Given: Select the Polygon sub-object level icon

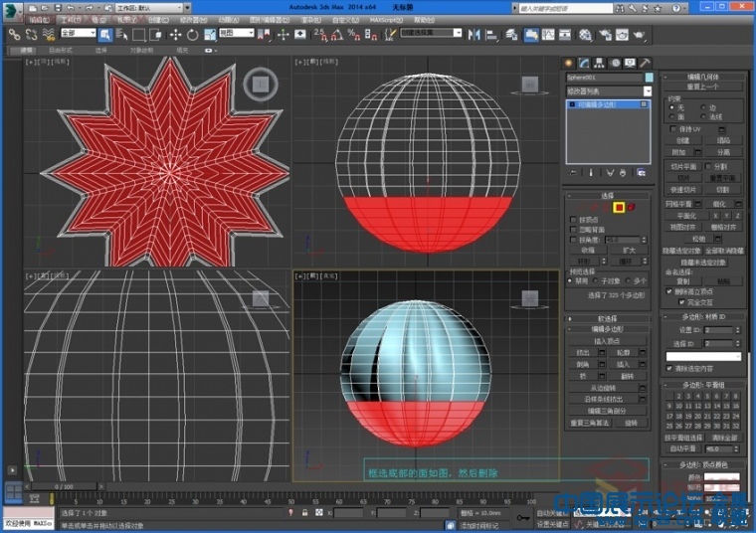Looking at the screenshot, I should point(619,207).
